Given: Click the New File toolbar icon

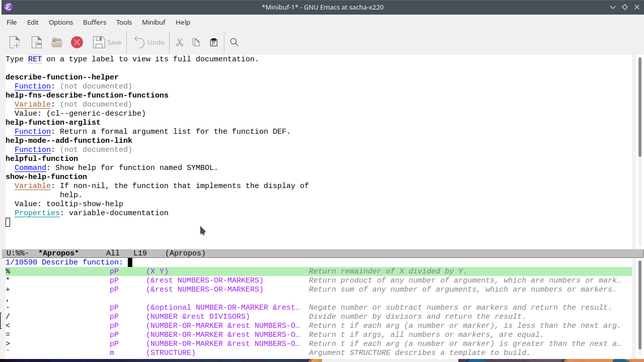Looking at the screenshot, I should pos(15,42).
